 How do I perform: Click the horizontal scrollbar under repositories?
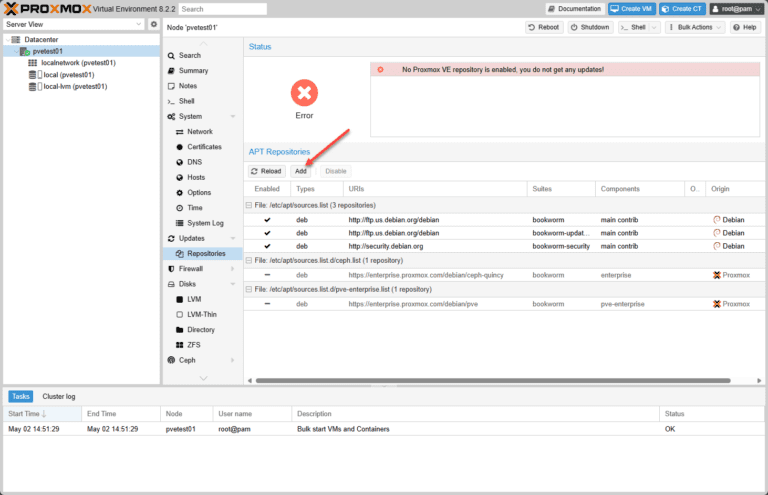pyautogui.click(x=493, y=380)
